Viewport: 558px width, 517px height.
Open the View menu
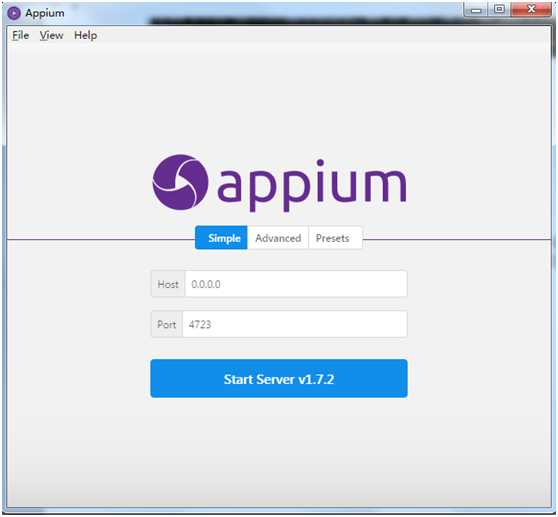click(52, 36)
